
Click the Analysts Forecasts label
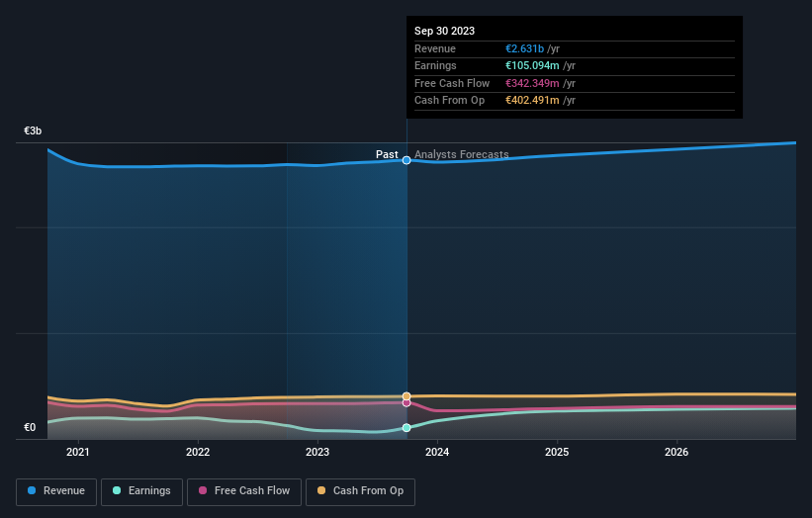click(462, 155)
